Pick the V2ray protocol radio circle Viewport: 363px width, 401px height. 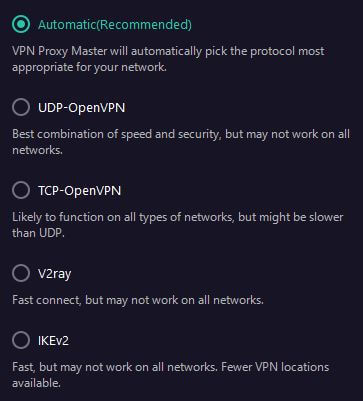21,273
